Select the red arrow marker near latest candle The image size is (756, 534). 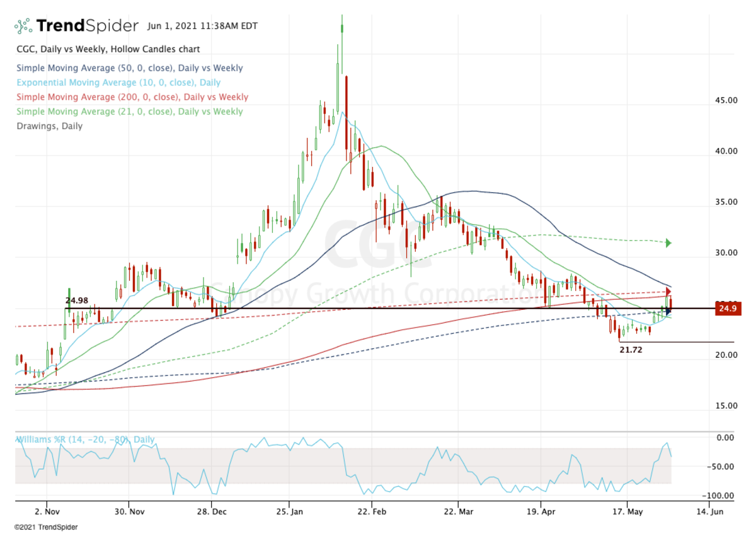click(x=667, y=292)
